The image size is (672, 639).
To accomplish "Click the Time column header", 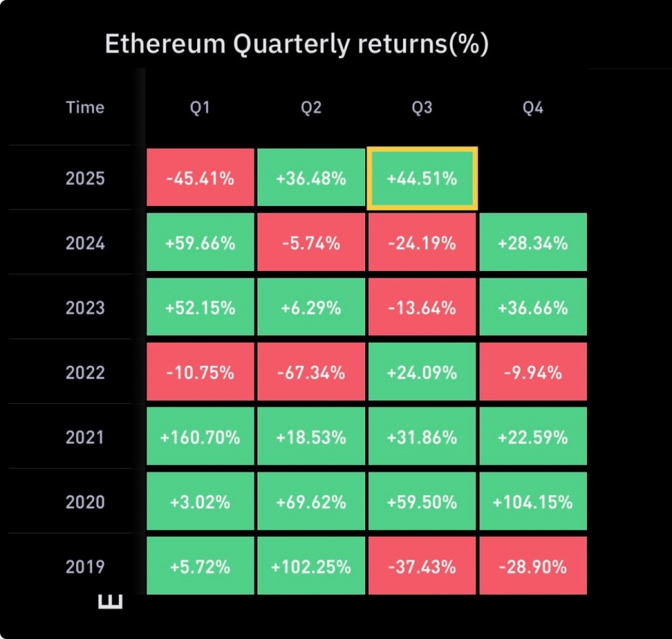I will click(85, 107).
